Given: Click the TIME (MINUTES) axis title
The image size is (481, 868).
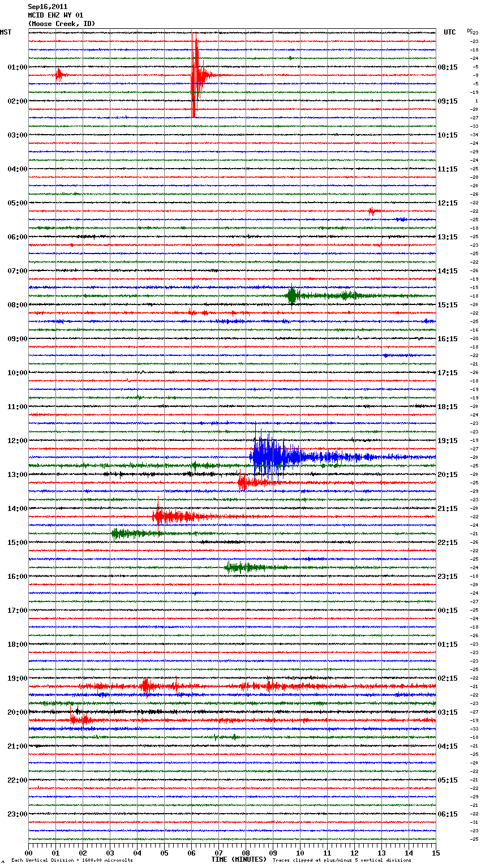Looking at the screenshot, I should 239,859.
